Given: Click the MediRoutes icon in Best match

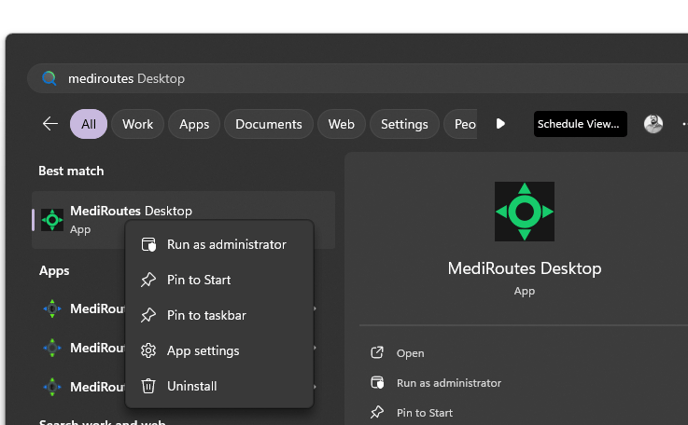Looking at the screenshot, I should pyautogui.click(x=52, y=220).
